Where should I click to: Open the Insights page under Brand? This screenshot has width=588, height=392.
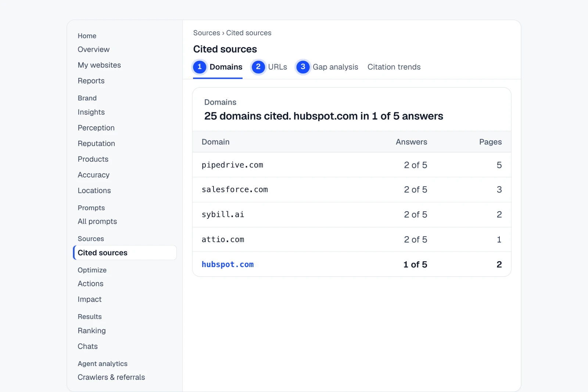coord(91,112)
